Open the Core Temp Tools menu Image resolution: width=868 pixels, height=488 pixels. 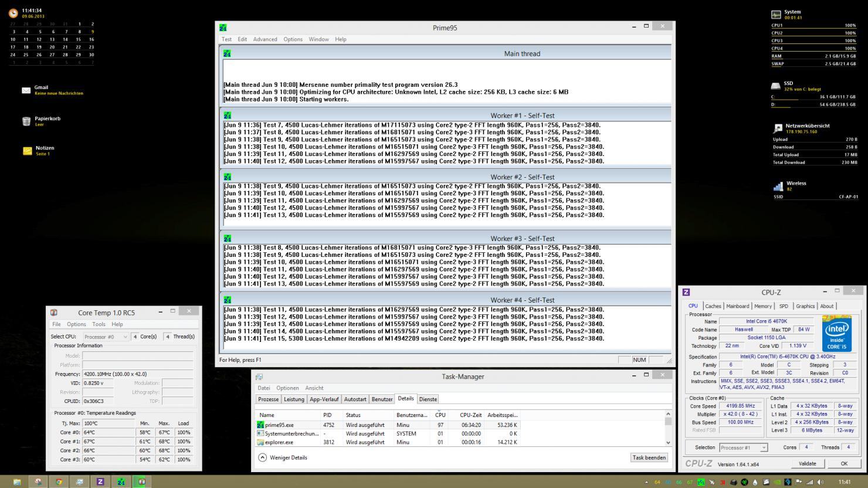coord(99,324)
